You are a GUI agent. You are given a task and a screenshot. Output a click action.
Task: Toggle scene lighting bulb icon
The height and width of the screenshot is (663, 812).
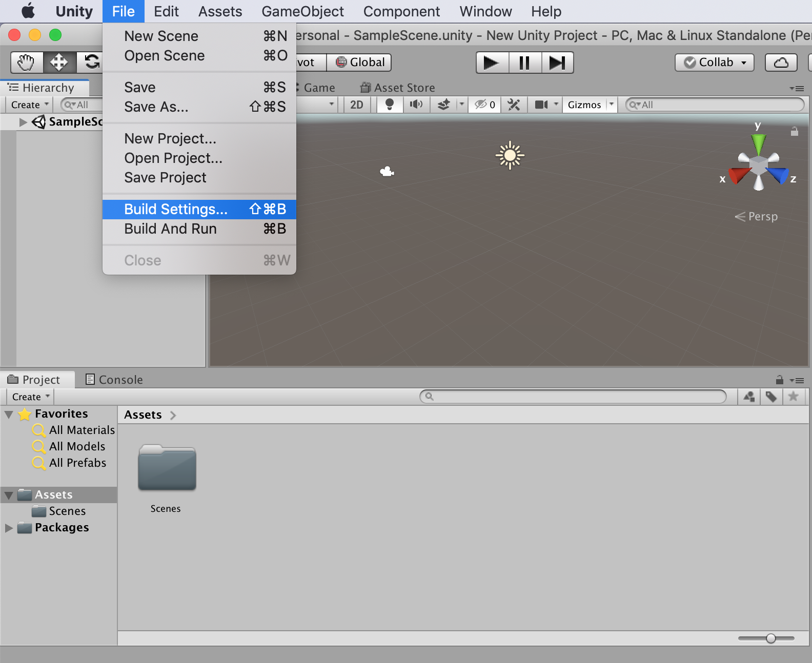coord(390,105)
